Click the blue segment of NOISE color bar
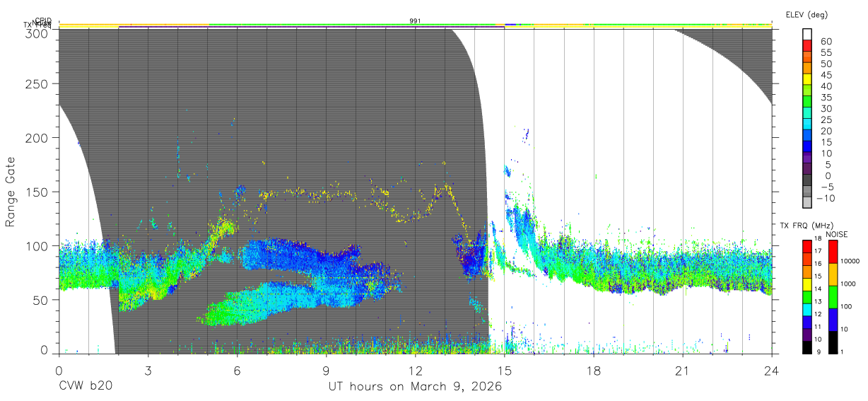The height and width of the screenshot is (401, 868). click(x=833, y=320)
